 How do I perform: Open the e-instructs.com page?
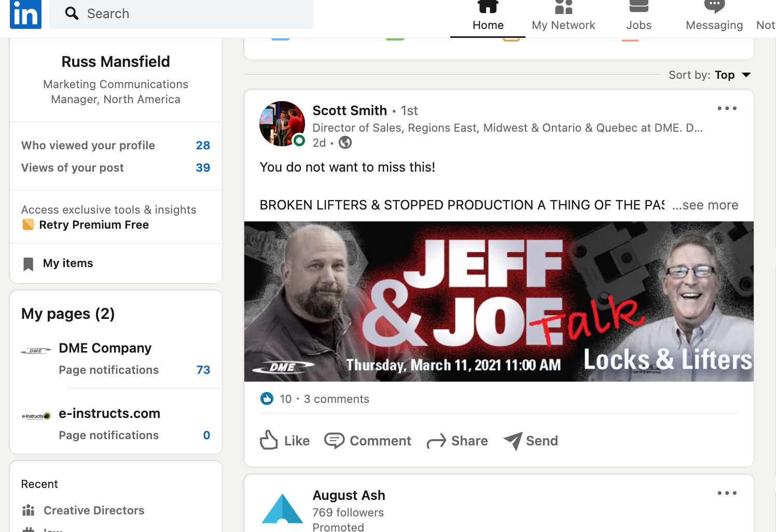109,413
